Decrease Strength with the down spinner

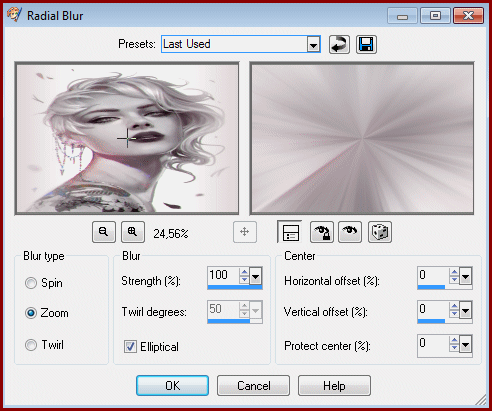[x=244, y=280]
